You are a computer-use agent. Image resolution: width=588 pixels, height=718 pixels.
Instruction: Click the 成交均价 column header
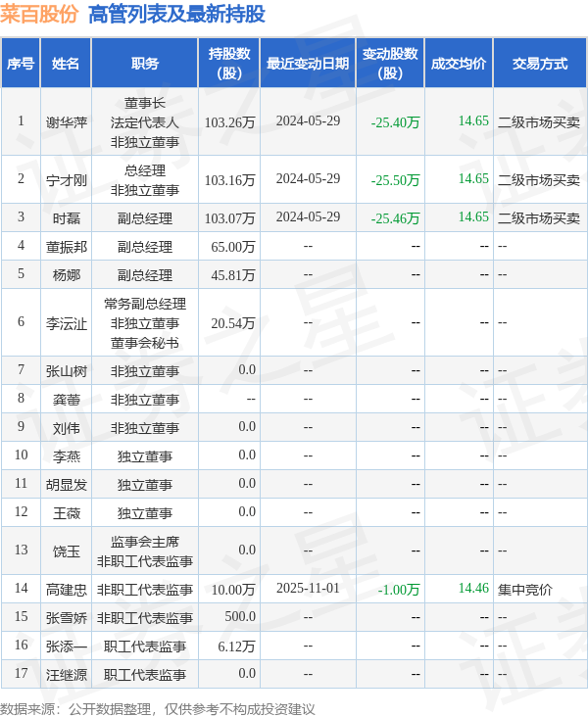pyautogui.click(x=459, y=64)
